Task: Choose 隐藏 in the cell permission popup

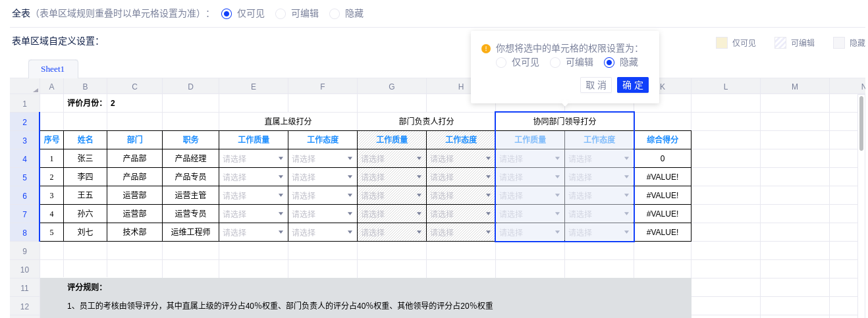Action: click(609, 63)
